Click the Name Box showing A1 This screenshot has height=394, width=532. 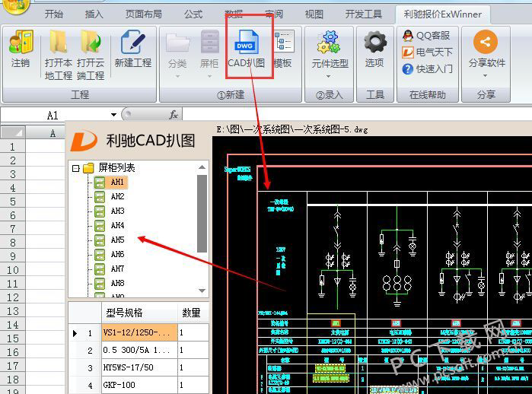pyautogui.click(x=53, y=116)
